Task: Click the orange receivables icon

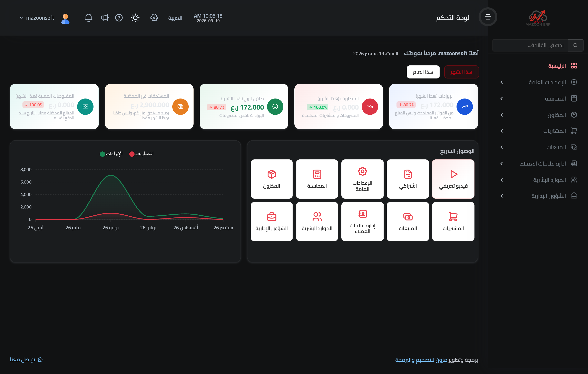Action: [x=180, y=106]
